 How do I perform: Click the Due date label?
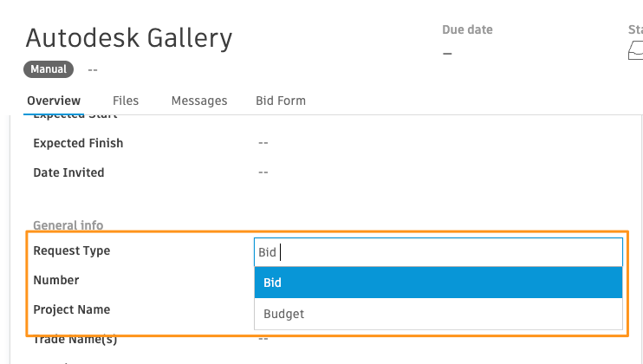(x=467, y=29)
